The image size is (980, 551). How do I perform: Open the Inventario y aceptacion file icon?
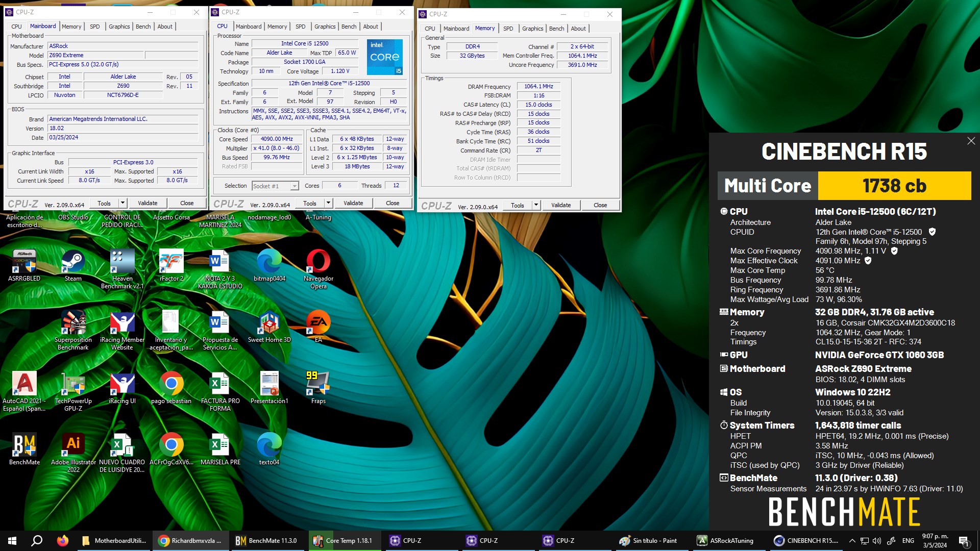171,330
